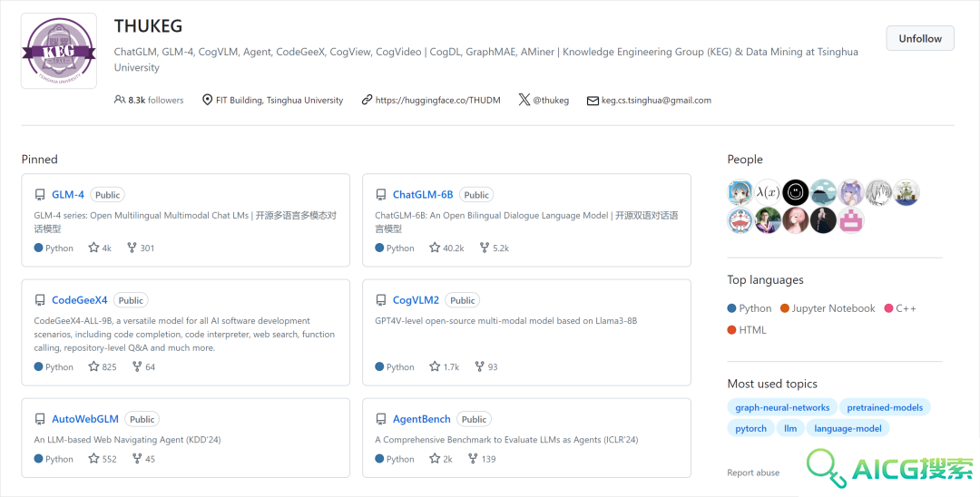Open the lambda(x) member avatar

pyautogui.click(x=767, y=192)
